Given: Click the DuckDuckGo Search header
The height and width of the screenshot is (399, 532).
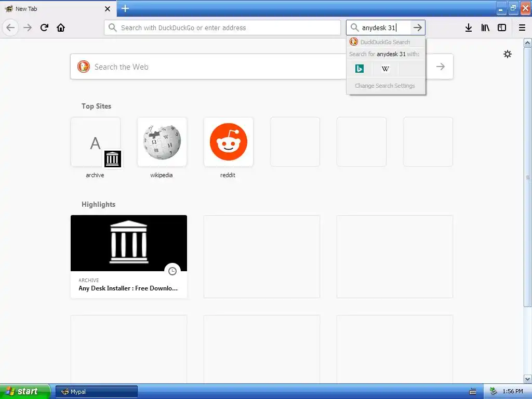Looking at the screenshot, I should pos(386,42).
